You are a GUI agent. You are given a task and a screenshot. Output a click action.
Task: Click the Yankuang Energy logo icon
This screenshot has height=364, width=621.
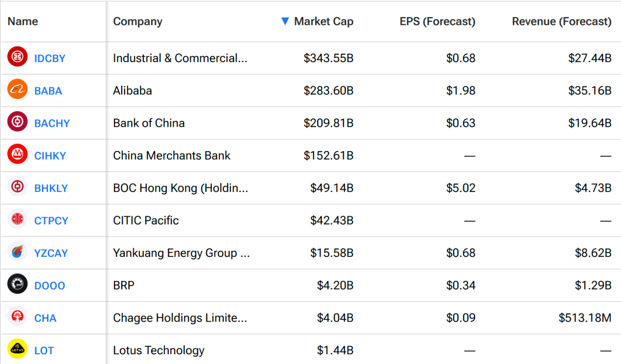(x=18, y=252)
